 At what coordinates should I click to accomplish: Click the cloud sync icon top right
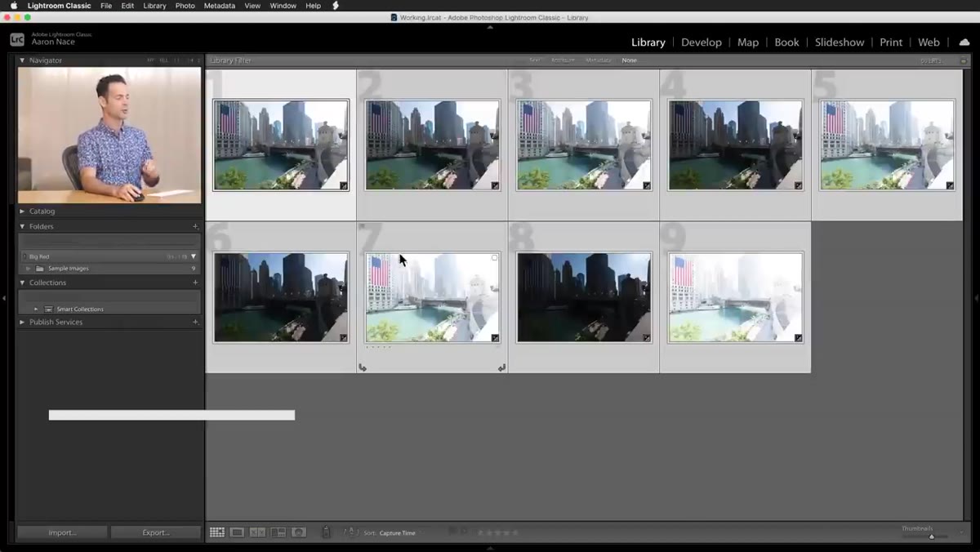(964, 42)
